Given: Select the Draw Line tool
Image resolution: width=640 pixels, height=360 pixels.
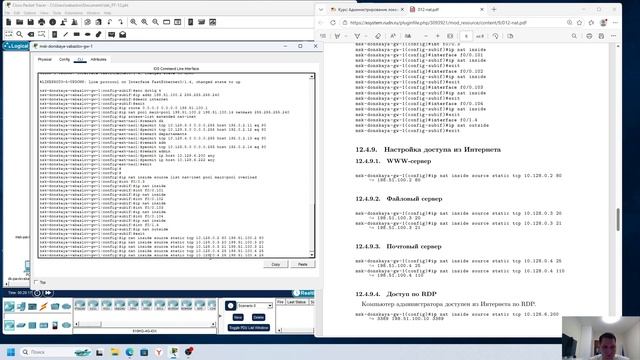Looking at the screenshot, I should [x=65, y=35].
